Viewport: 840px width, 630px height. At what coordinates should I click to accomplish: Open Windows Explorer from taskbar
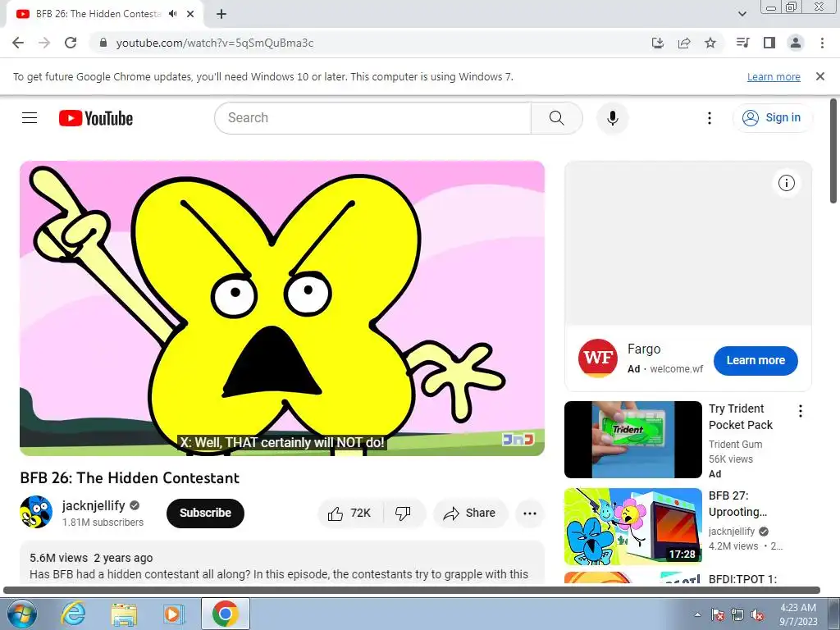tap(124, 614)
